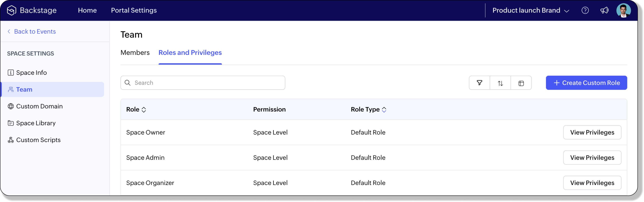This screenshot has height=202, width=644.
Task: Open the help question mark icon
Action: coord(585,10)
